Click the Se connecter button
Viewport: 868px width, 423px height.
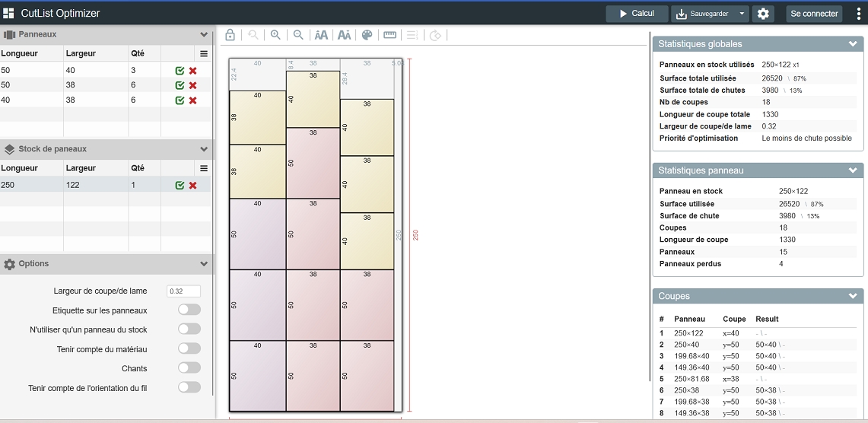click(814, 14)
